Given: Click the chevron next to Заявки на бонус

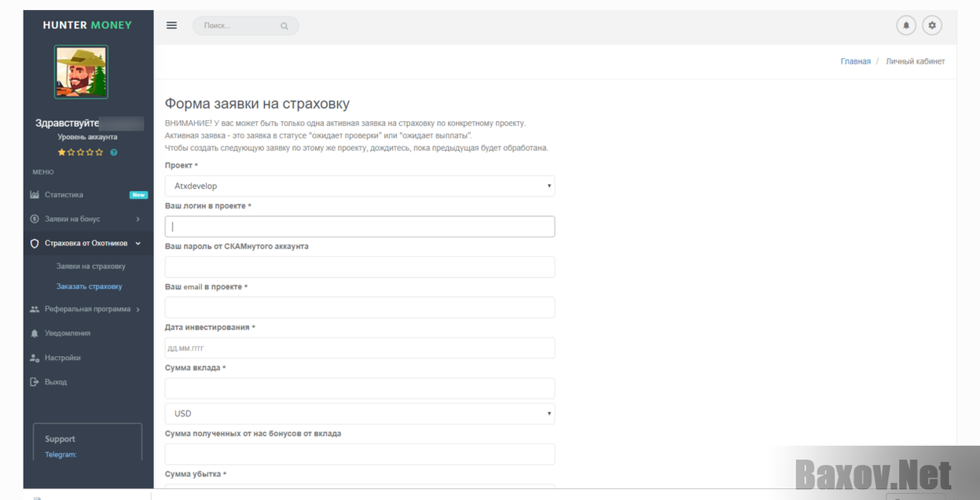Looking at the screenshot, I should coord(138,219).
